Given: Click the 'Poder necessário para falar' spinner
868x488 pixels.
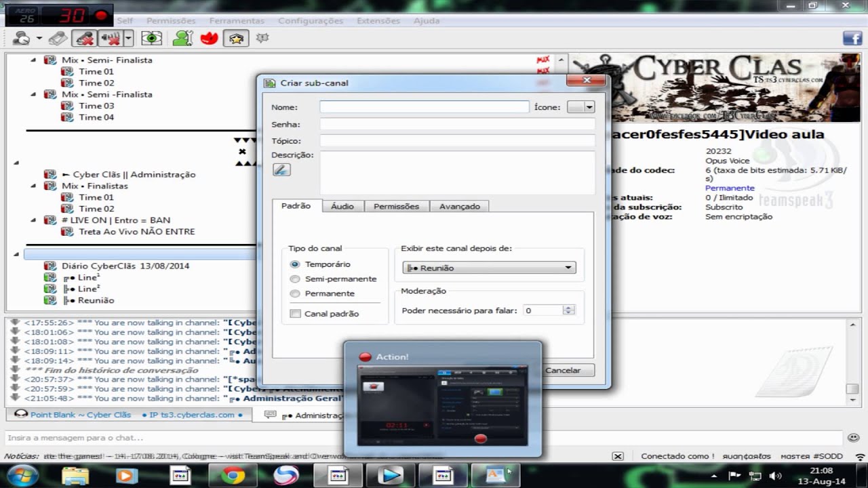Looking at the screenshot, I should [549, 310].
